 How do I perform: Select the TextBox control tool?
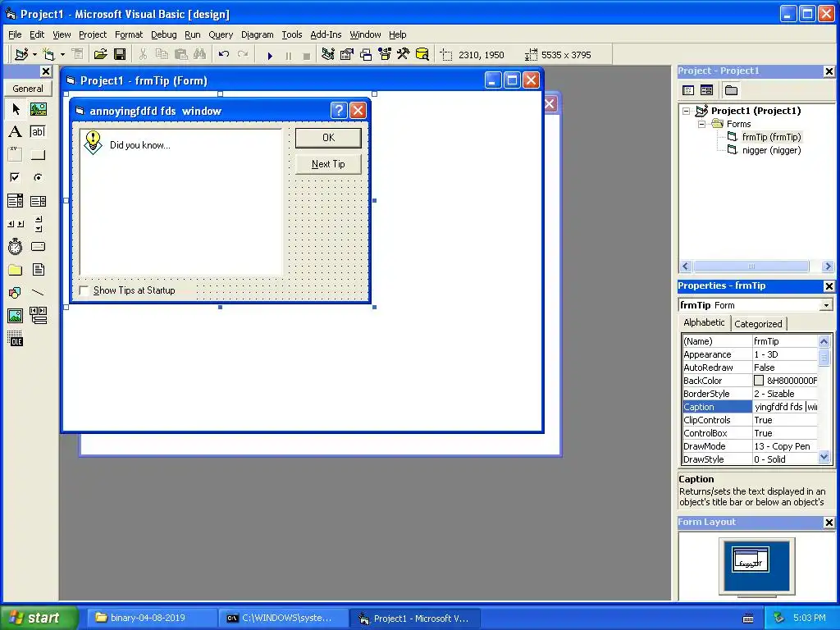click(38, 132)
